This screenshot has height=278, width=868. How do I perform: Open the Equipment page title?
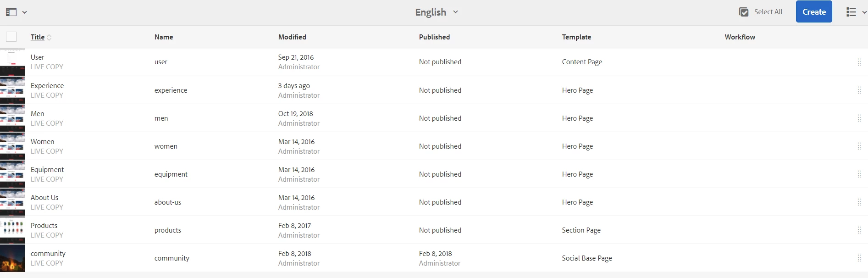(x=47, y=170)
